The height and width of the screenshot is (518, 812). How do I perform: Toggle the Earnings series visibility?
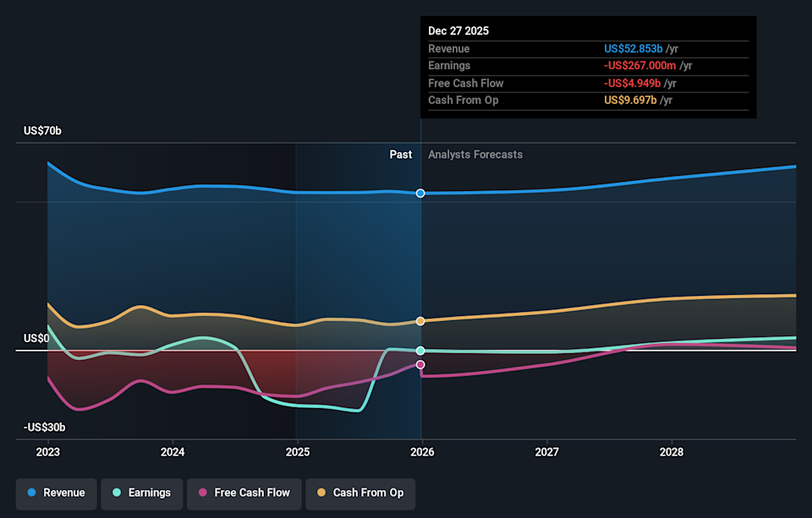pyautogui.click(x=141, y=493)
